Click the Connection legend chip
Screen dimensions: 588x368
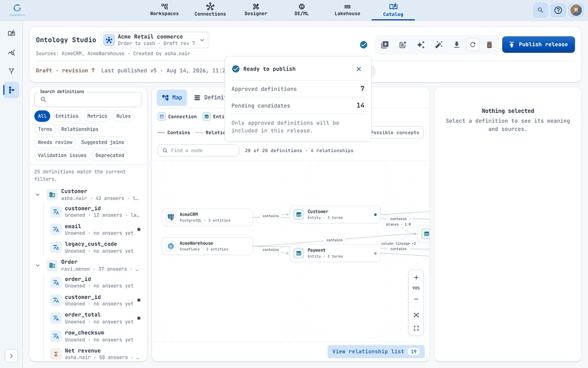177,117
